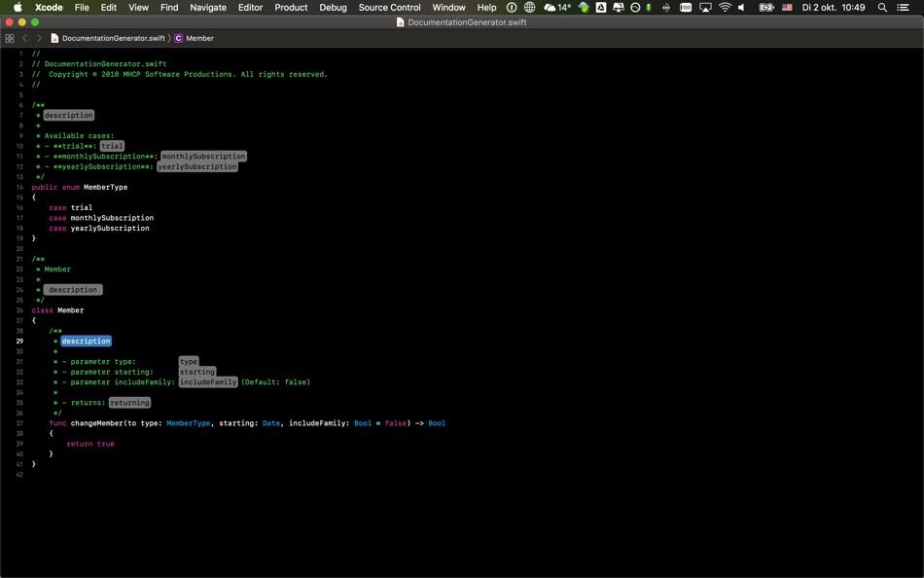Click the cloud sync checkmark icon
This screenshot has width=924, height=578.
[x=584, y=7]
